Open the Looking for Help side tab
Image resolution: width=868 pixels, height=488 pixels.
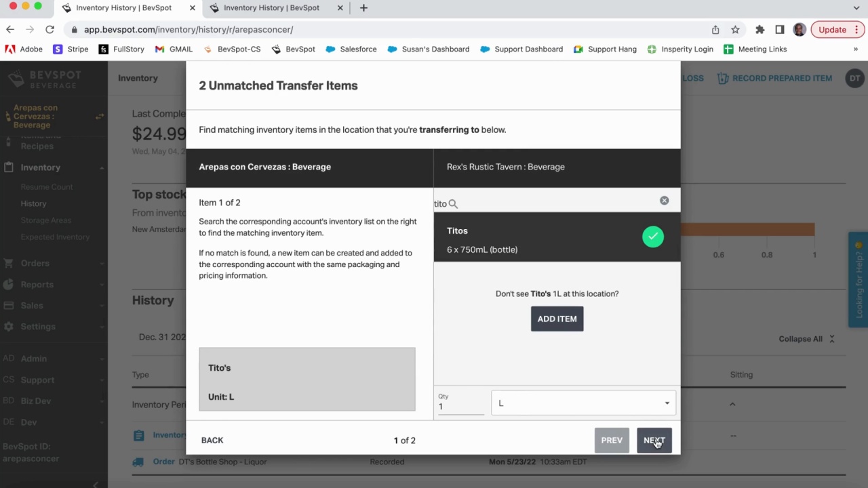[x=859, y=280]
